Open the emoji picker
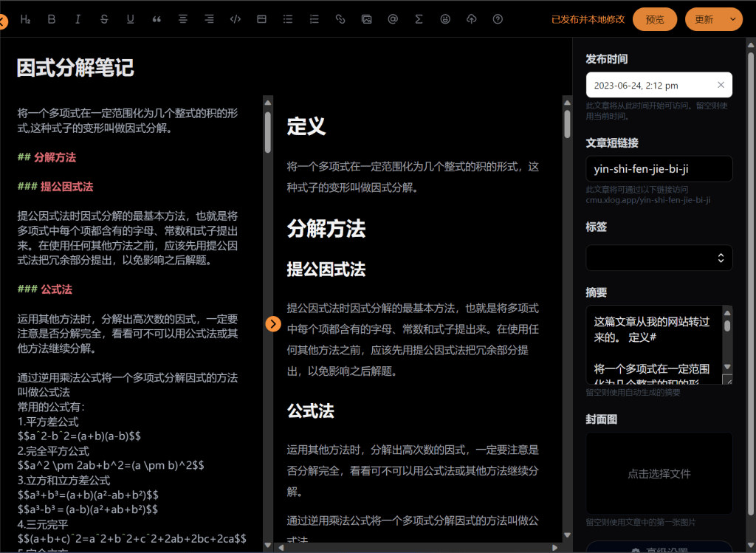756x553 pixels. click(445, 19)
